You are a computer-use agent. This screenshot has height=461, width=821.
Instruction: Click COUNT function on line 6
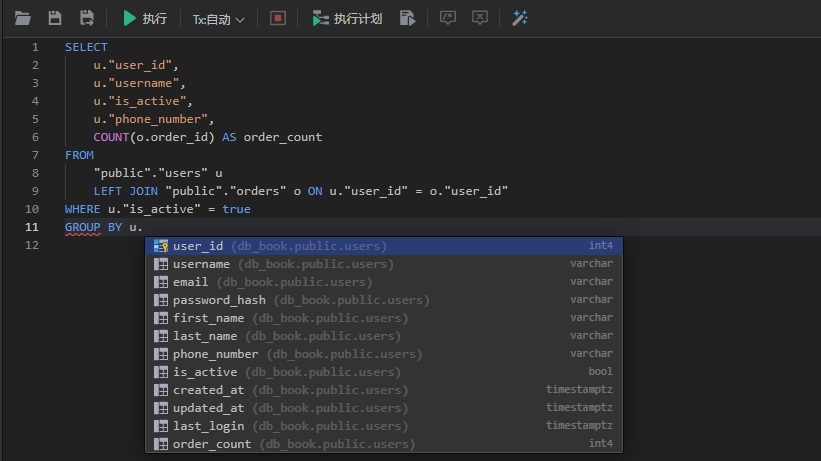coord(111,137)
